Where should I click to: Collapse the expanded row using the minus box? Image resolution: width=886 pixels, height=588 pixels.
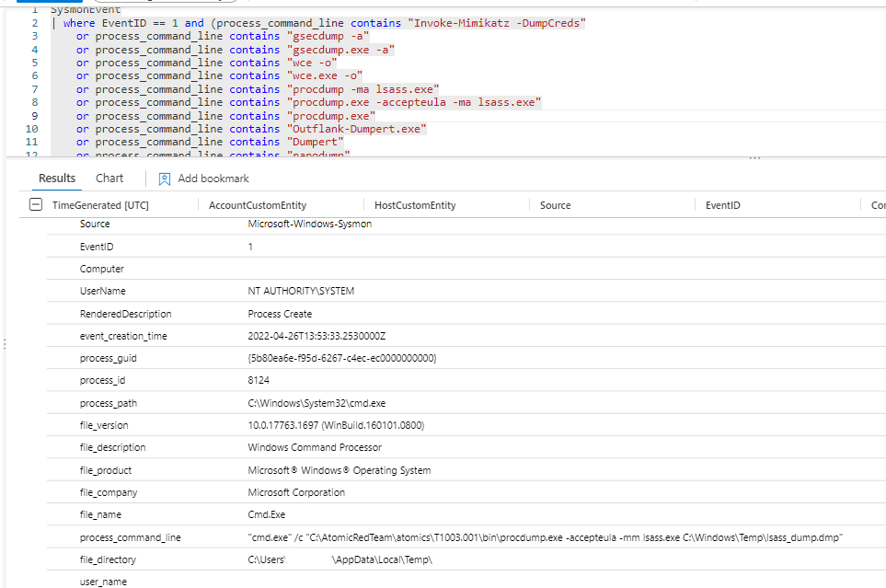coord(36,205)
